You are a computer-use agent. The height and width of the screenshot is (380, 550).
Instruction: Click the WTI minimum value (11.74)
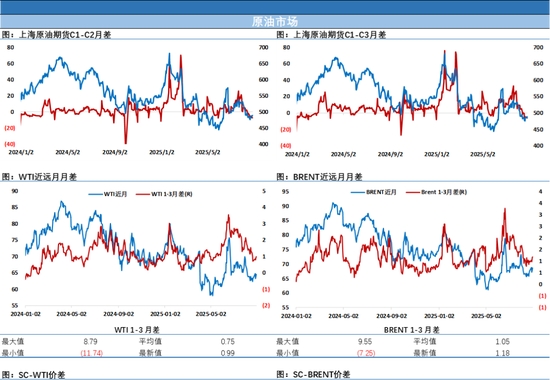coord(92,353)
